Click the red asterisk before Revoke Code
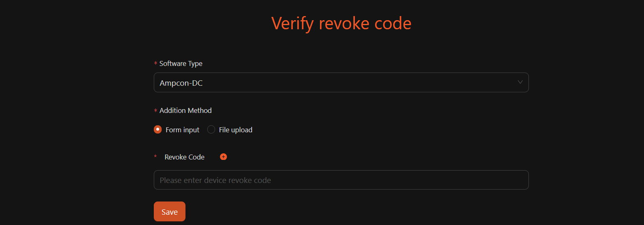 point(155,157)
